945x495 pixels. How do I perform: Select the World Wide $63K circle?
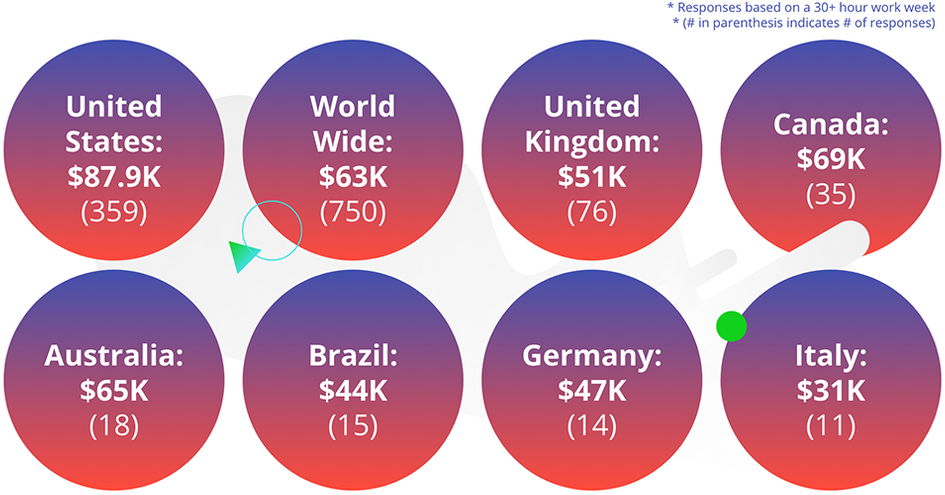click(x=353, y=150)
